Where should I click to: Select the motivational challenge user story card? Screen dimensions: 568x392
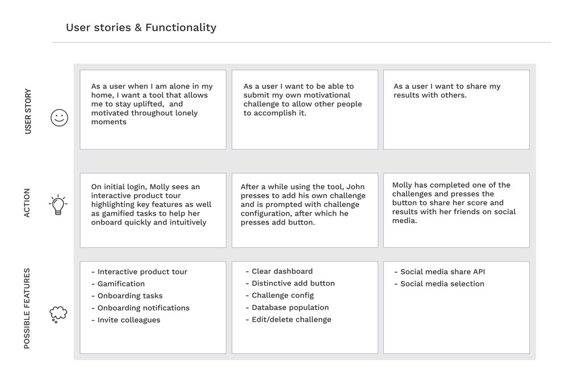(304, 109)
